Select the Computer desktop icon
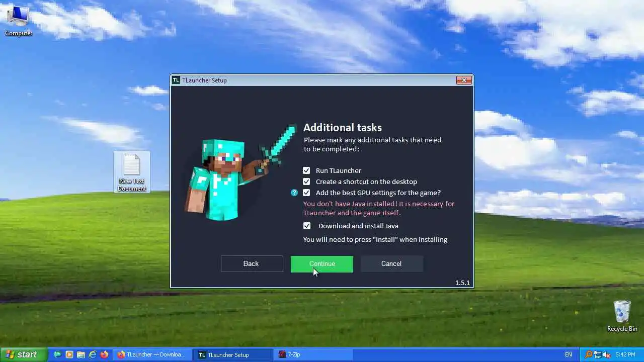 pos(19,22)
